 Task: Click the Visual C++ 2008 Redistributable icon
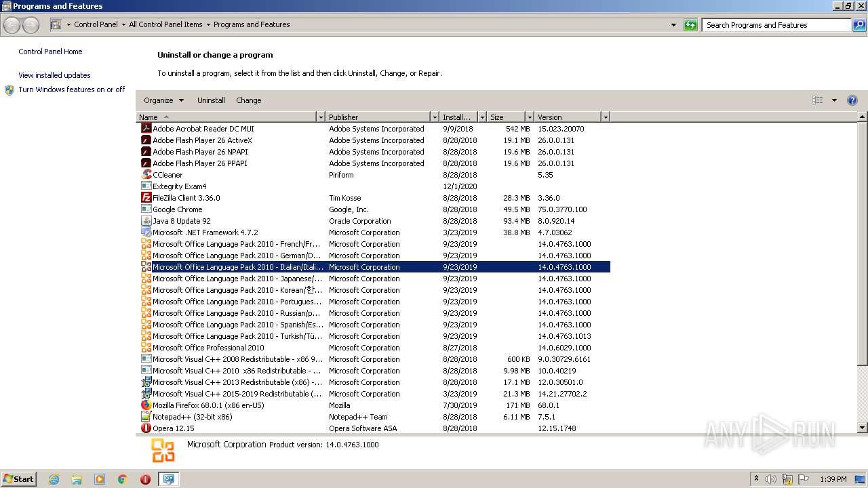(146, 359)
